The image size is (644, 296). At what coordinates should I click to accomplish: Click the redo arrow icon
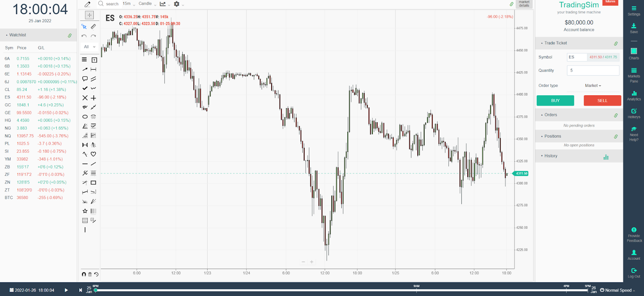pos(93,36)
